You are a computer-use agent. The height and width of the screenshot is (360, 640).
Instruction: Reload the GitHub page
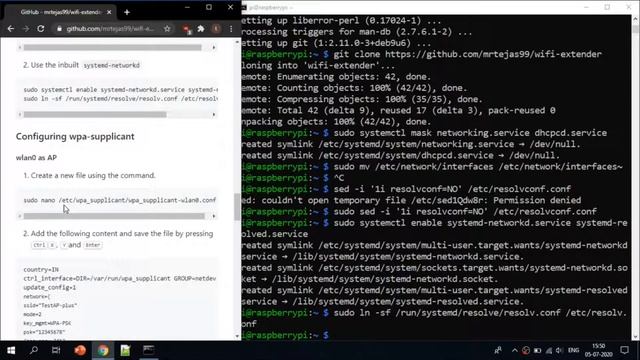click(41, 29)
